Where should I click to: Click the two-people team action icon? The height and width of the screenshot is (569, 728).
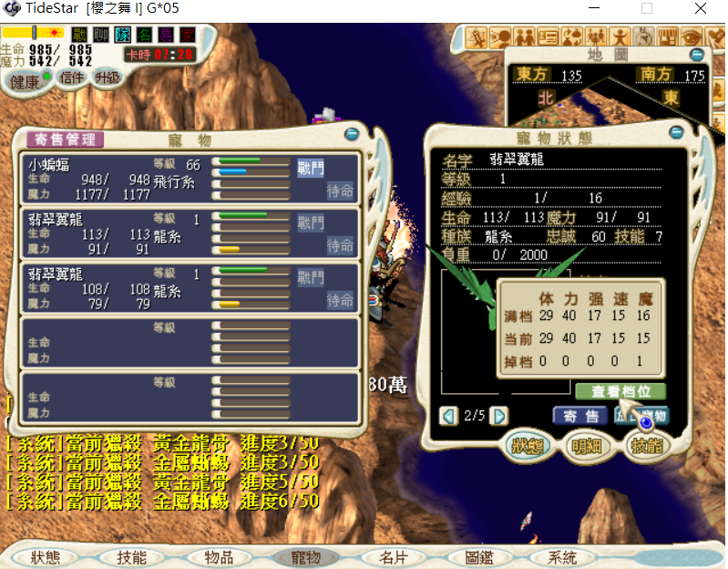(x=524, y=37)
